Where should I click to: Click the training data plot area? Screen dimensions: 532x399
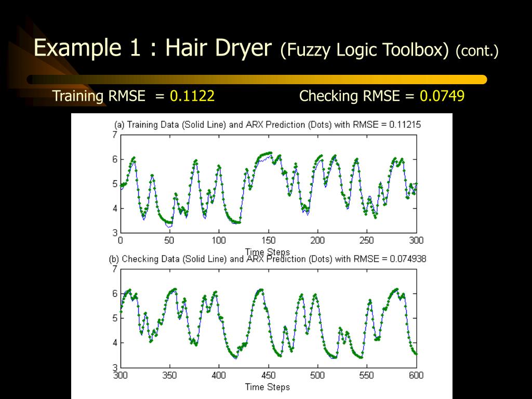pyautogui.click(x=269, y=184)
